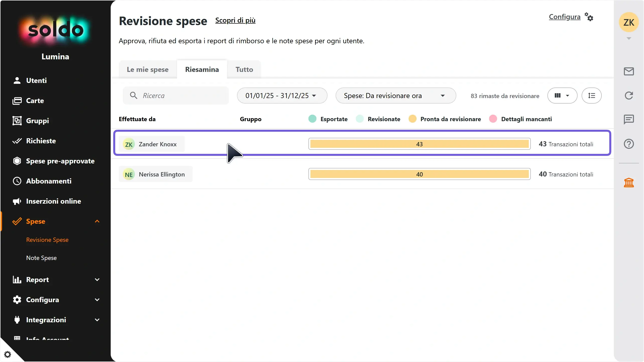Click 83 rimaste da revisionare text
The height and width of the screenshot is (362, 644).
[505, 96]
